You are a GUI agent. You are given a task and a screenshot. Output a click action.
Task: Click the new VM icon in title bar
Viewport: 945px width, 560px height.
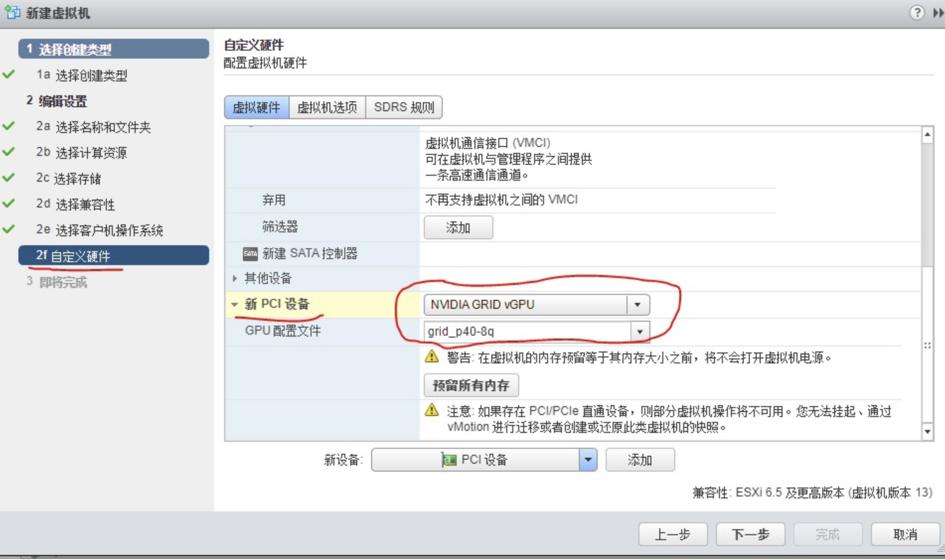(x=12, y=12)
